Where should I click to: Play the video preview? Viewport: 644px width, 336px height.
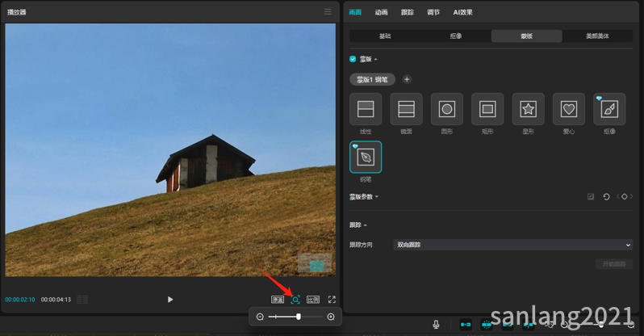tap(170, 300)
